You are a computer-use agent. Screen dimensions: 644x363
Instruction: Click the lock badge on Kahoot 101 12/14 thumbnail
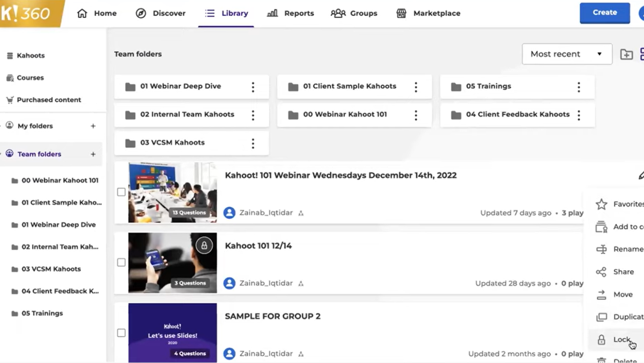point(204,246)
